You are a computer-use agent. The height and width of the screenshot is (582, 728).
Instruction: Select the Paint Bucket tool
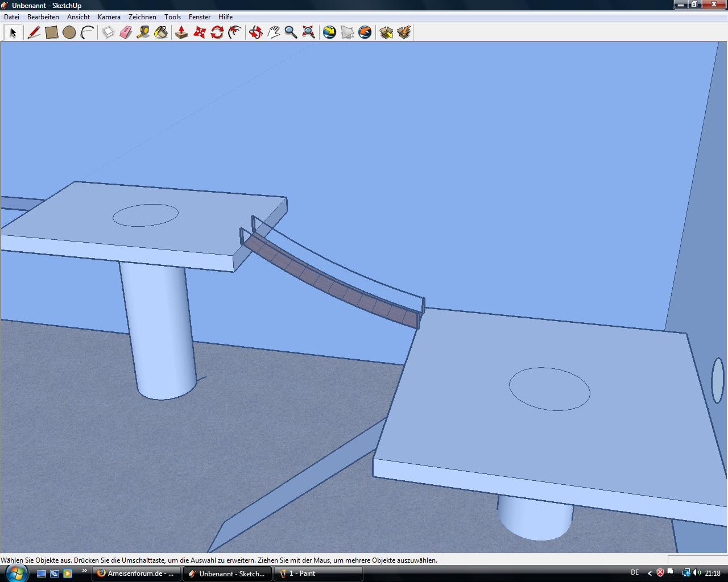click(x=161, y=32)
